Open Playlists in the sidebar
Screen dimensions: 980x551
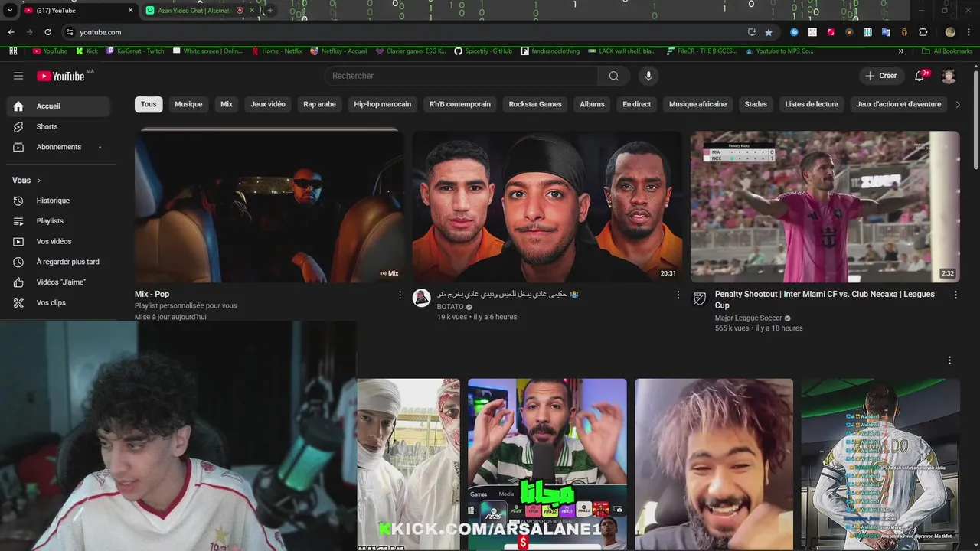point(58,221)
